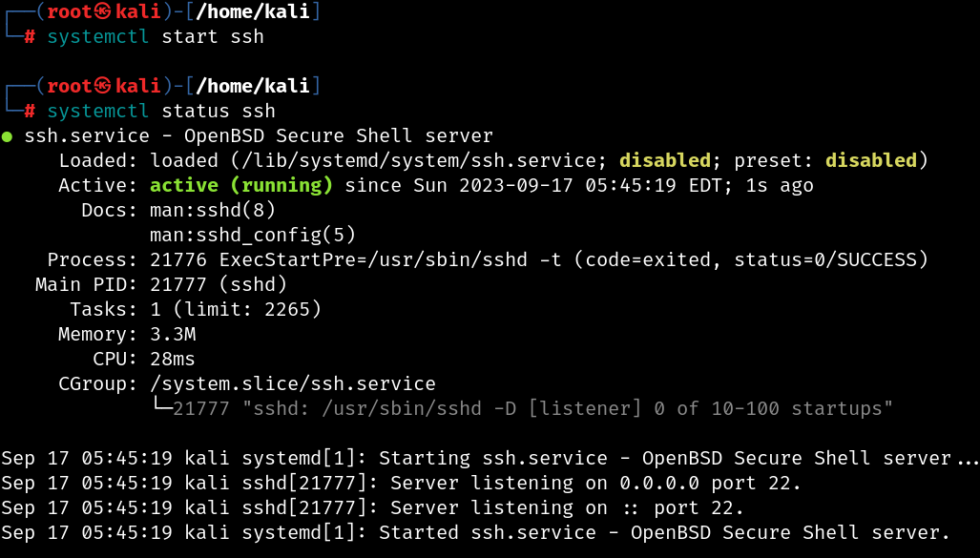Click the Main PID '21777 (sshd)' value

click(219, 284)
